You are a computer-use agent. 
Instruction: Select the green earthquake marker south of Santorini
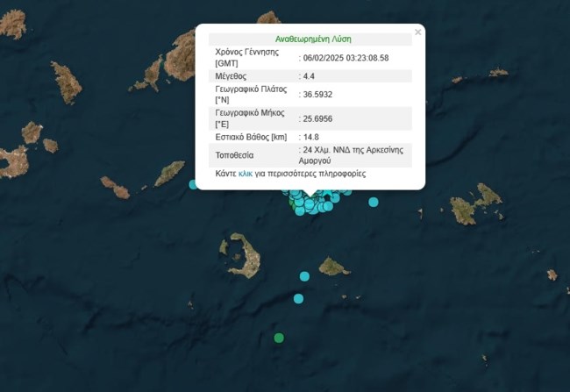coord(279,338)
